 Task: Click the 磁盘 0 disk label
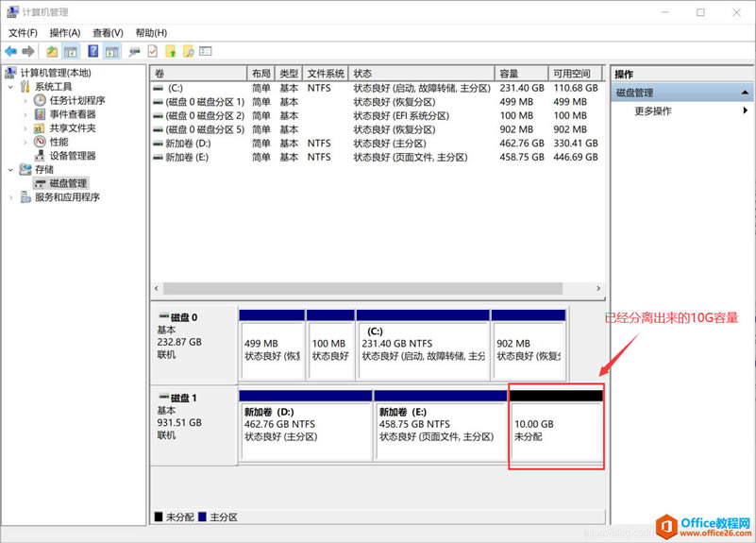184,317
